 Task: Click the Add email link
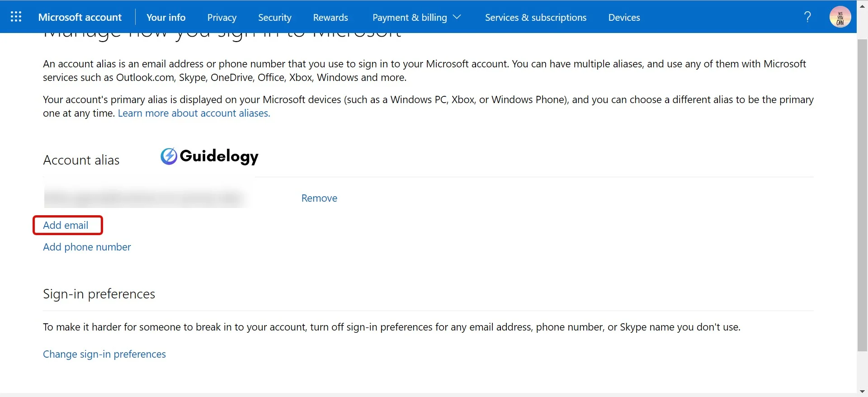pyautogui.click(x=66, y=225)
